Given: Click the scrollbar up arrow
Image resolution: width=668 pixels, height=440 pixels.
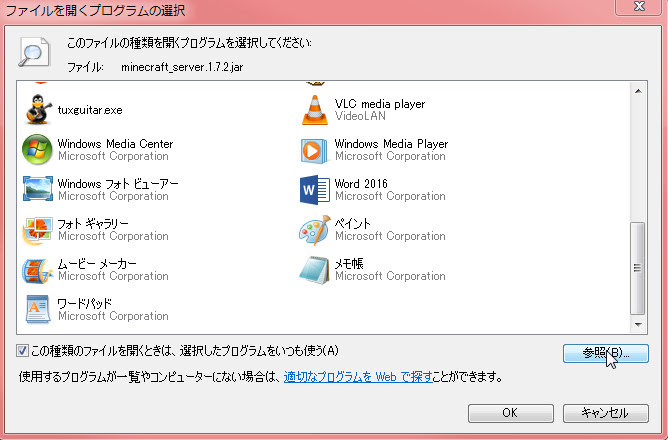Looking at the screenshot, I should [638, 91].
